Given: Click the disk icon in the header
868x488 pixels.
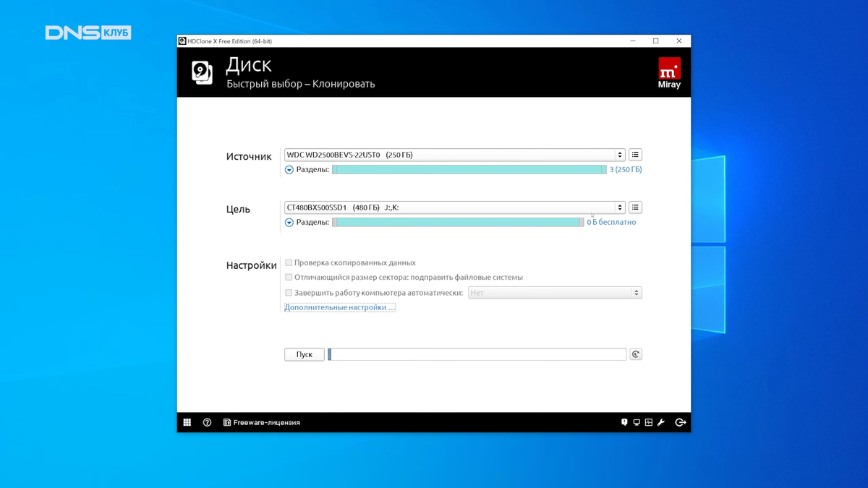Looking at the screenshot, I should point(203,73).
